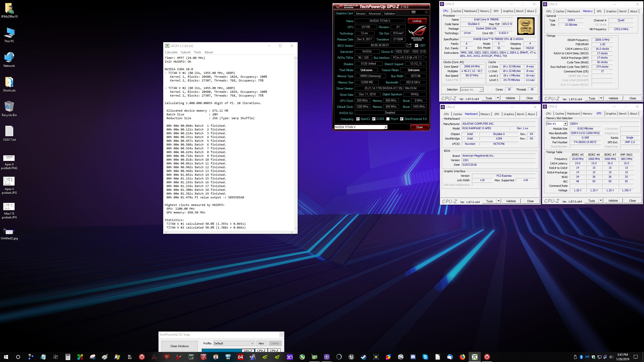Open the Action Center notification icon
This screenshot has height=362, width=644.
click(635, 357)
